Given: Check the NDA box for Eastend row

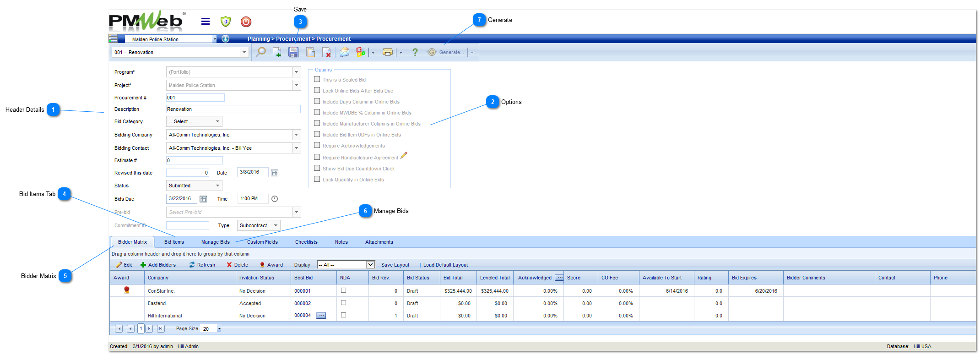Looking at the screenshot, I should (x=344, y=303).
